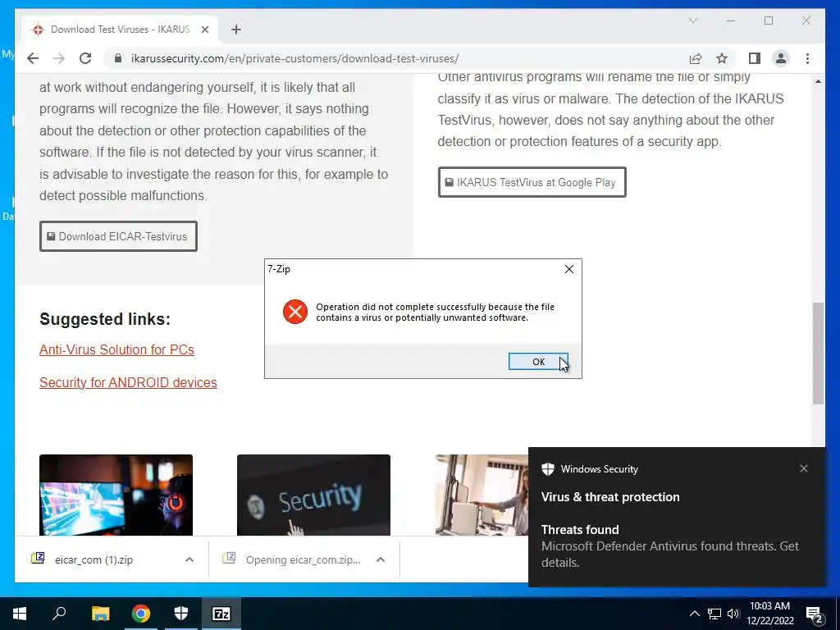Screen dimensions: 840x630
Task: Click OK in the 7-Zip error dialog
Action: coord(538,362)
